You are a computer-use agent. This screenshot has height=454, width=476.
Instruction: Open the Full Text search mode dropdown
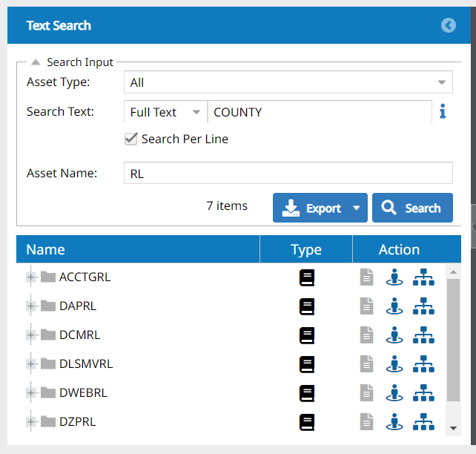(x=165, y=112)
